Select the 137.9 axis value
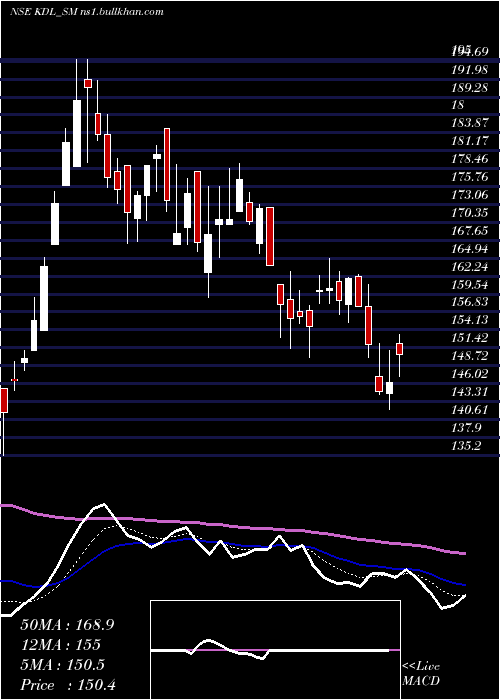 (466, 427)
